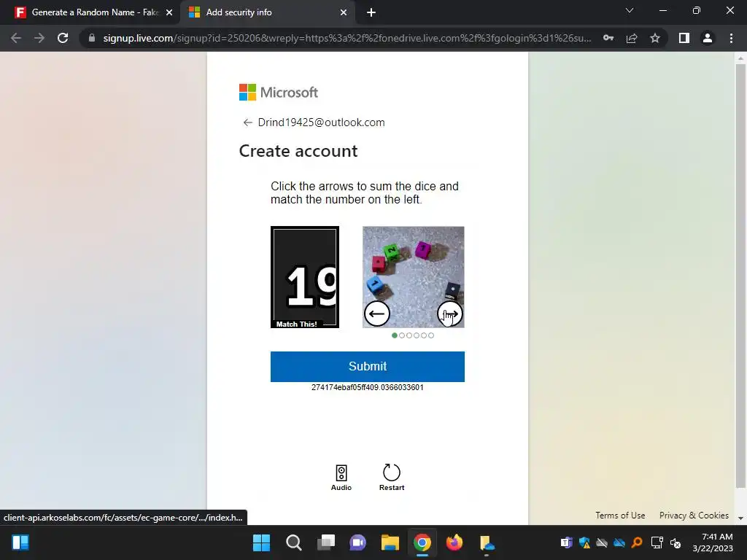Image resolution: width=747 pixels, height=560 pixels.
Task: Close the Generate a Random Name tab
Action: click(169, 13)
